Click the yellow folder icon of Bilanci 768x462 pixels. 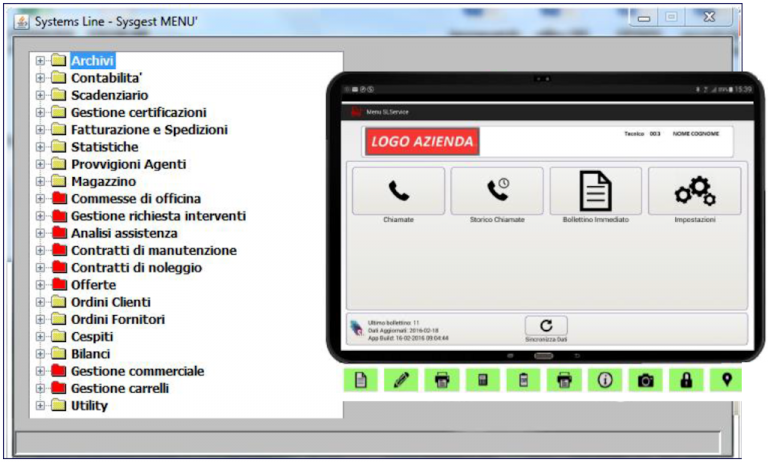click(59, 353)
